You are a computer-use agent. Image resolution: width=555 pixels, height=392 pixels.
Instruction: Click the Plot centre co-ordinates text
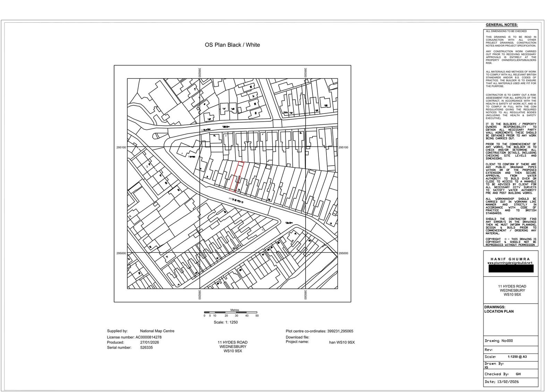[319, 331]
